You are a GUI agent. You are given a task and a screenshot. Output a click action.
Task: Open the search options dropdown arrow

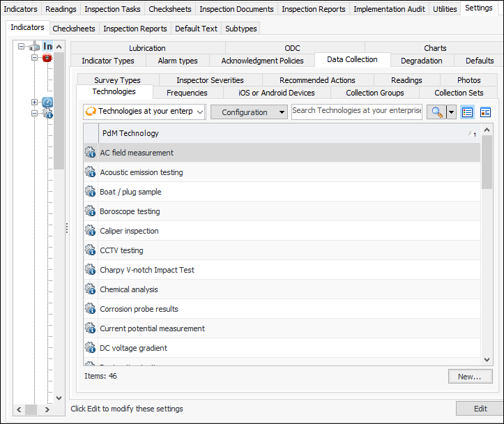(451, 112)
